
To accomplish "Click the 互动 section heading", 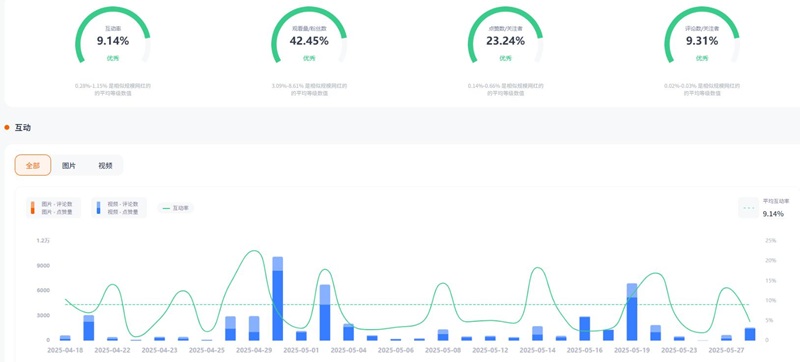I will pos(22,127).
